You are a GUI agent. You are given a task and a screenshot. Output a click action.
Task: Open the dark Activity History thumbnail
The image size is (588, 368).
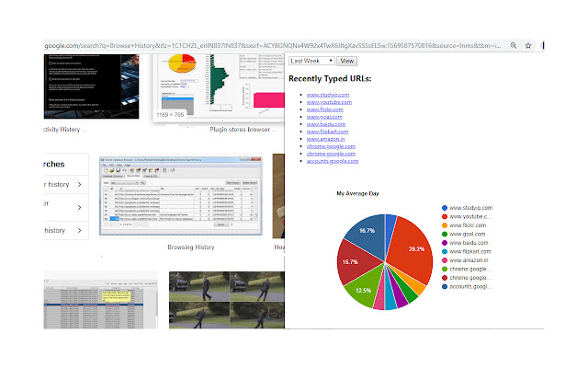[x=91, y=86]
